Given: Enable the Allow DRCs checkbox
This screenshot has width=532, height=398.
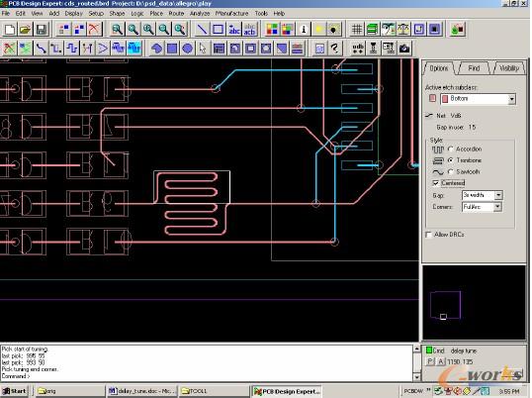Looking at the screenshot, I should [x=428, y=235].
